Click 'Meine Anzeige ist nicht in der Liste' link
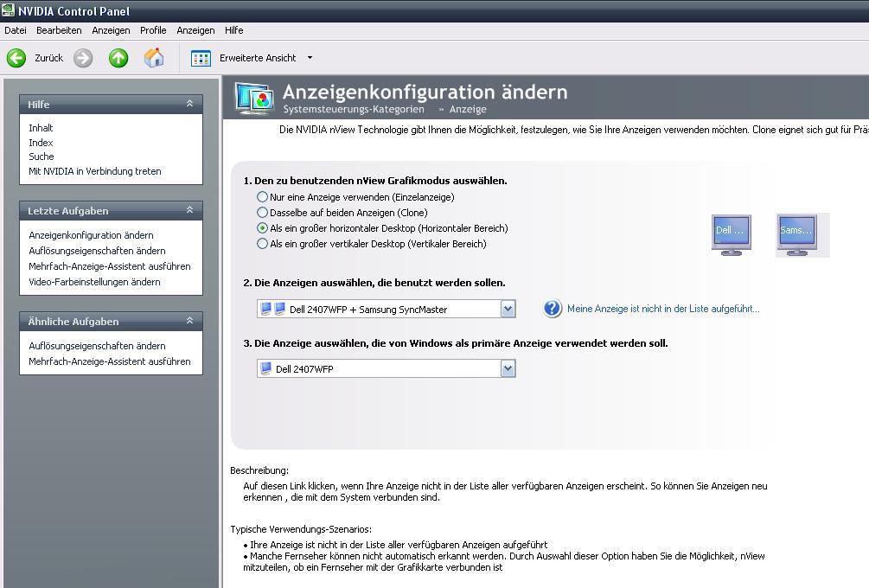Viewport: 869px width, 588px height. coord(663,309)
